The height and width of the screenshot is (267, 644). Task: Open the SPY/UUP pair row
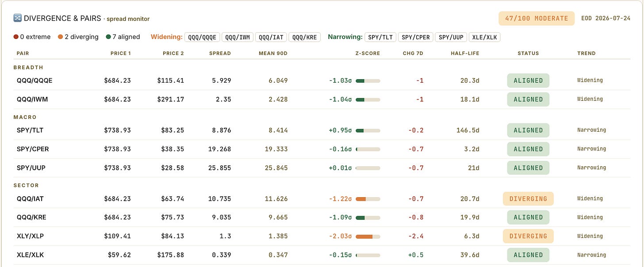(322, 168)
